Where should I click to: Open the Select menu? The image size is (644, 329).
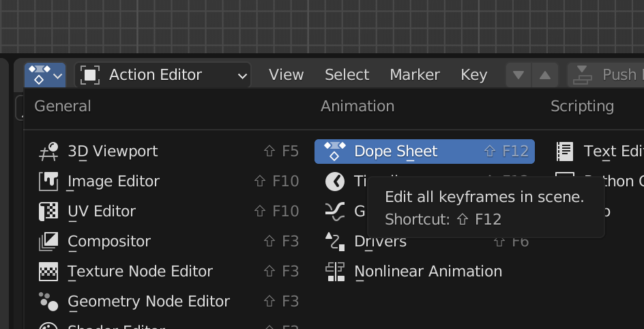pos(347,75)
